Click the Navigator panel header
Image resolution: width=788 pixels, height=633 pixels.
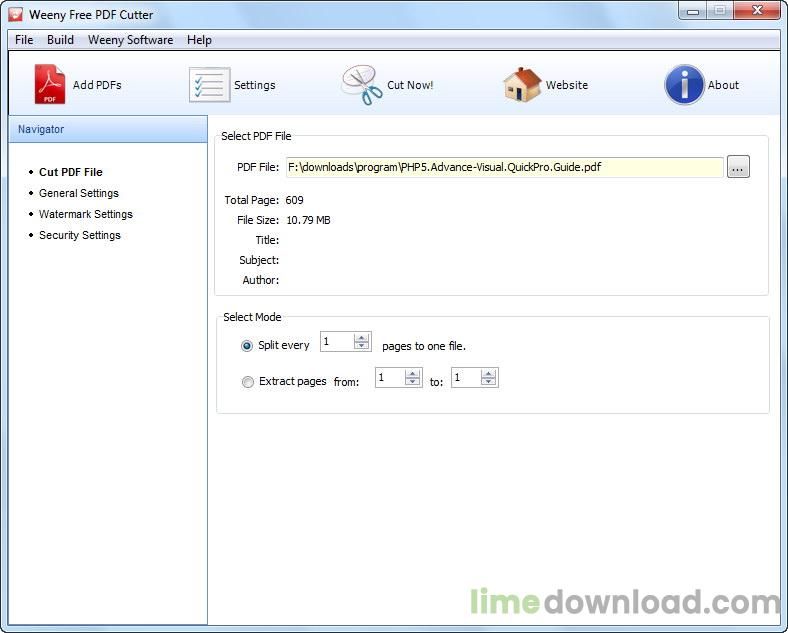[x=108, y=129]
